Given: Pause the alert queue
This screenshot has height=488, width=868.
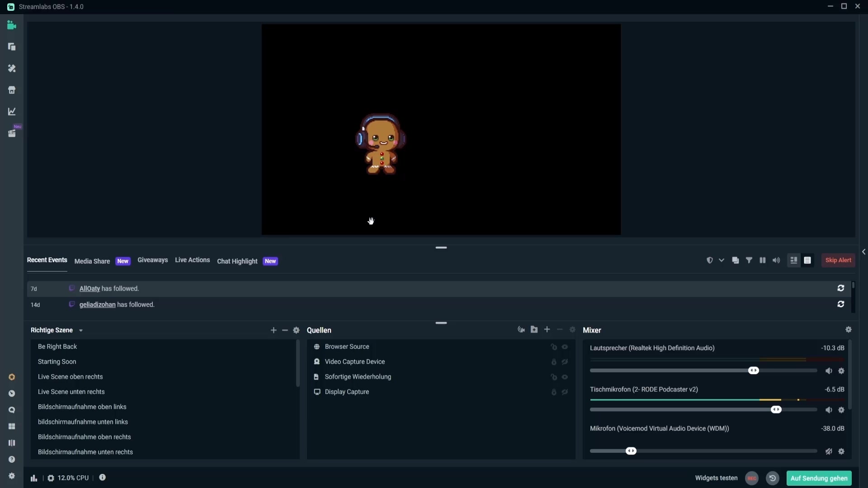Looking at the screenshot, I should (763, 260).
